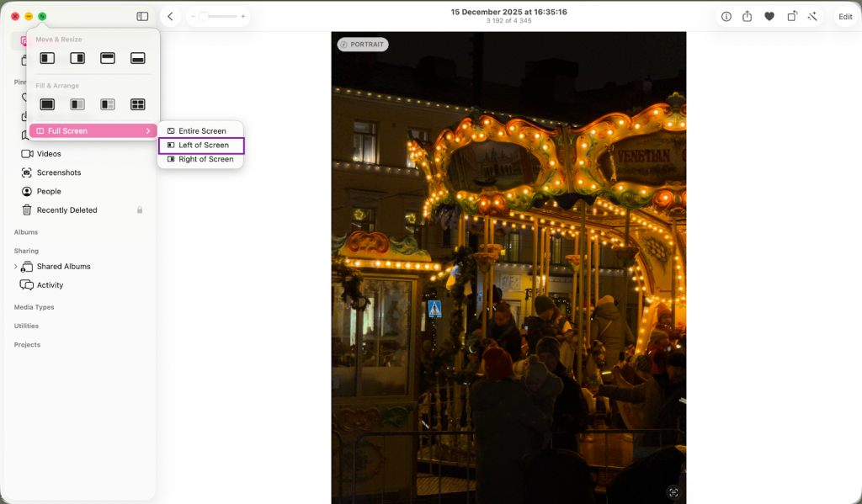
Task: Tile window to right half icon
Action: (77, 58)
